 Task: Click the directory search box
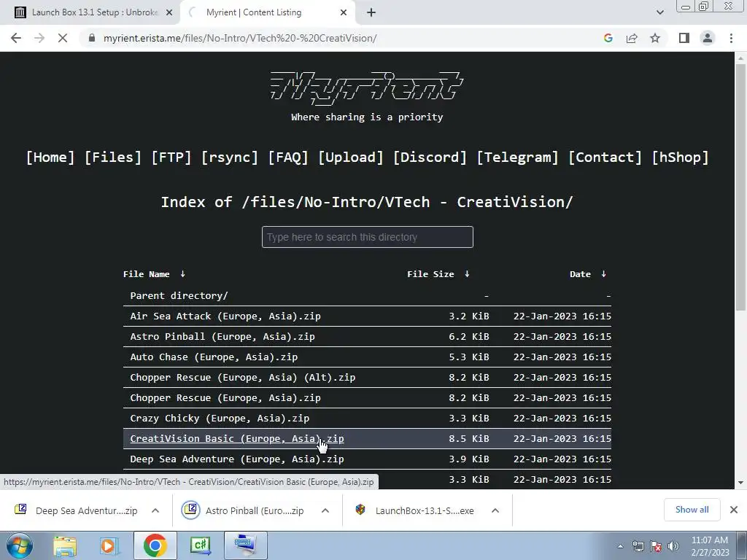tap(368, 237)
